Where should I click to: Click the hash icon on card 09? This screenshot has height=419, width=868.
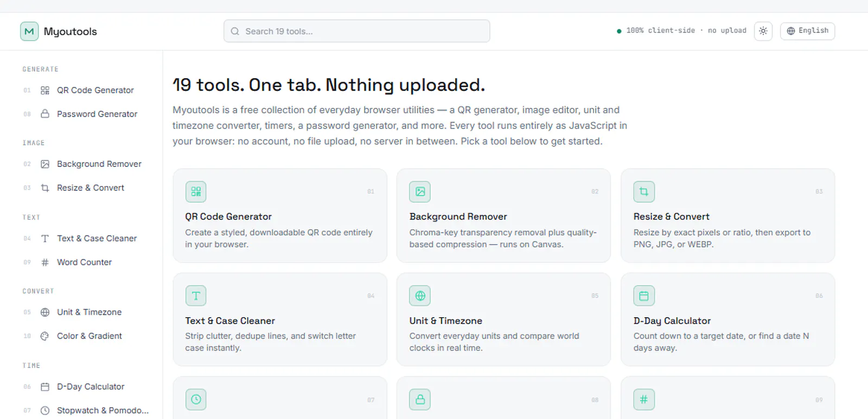(644, 399)
